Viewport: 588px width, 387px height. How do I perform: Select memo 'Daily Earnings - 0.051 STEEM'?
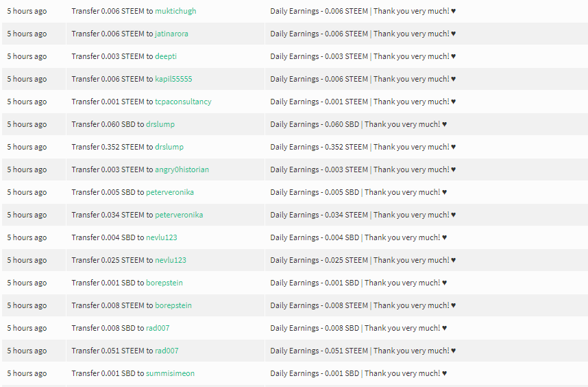pyautogui.click(x=319, y=351)
